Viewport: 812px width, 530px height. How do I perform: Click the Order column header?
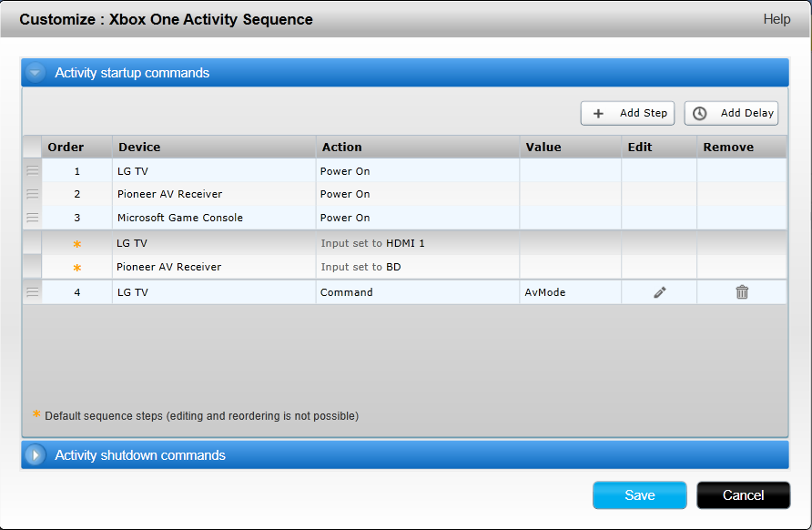(66, 147)
